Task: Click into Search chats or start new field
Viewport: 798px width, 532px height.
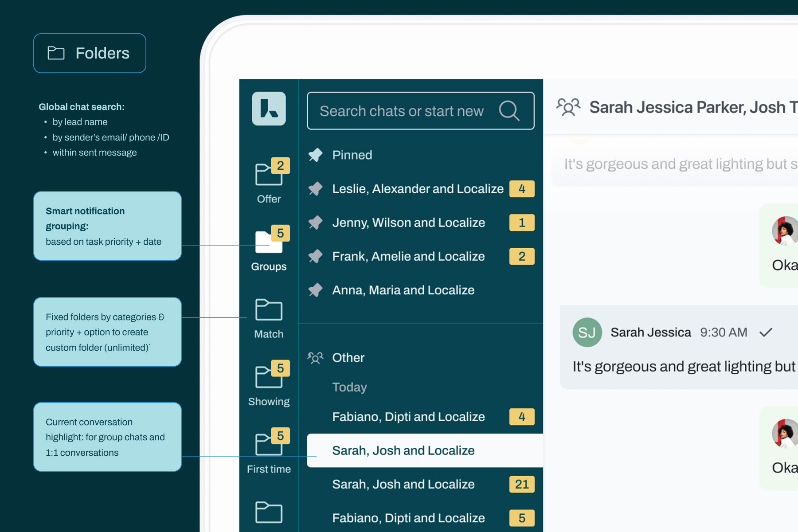Action: (x=420, y=111)
